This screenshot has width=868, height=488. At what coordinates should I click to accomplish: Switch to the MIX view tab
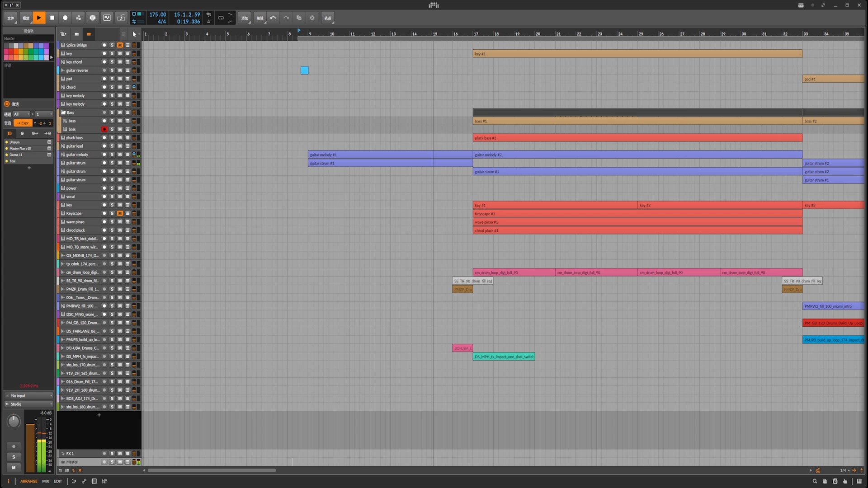coord(46,481)
